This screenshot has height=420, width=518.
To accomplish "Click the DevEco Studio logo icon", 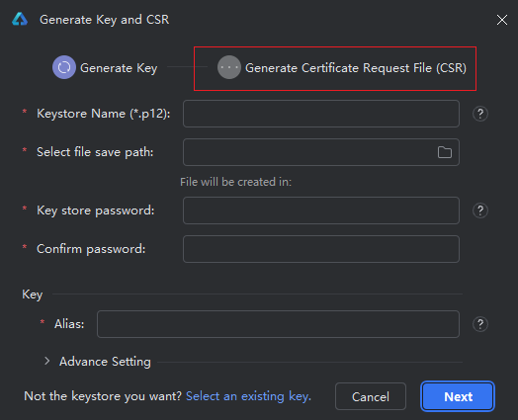I will pyautogui.click(x=20, y=19).
